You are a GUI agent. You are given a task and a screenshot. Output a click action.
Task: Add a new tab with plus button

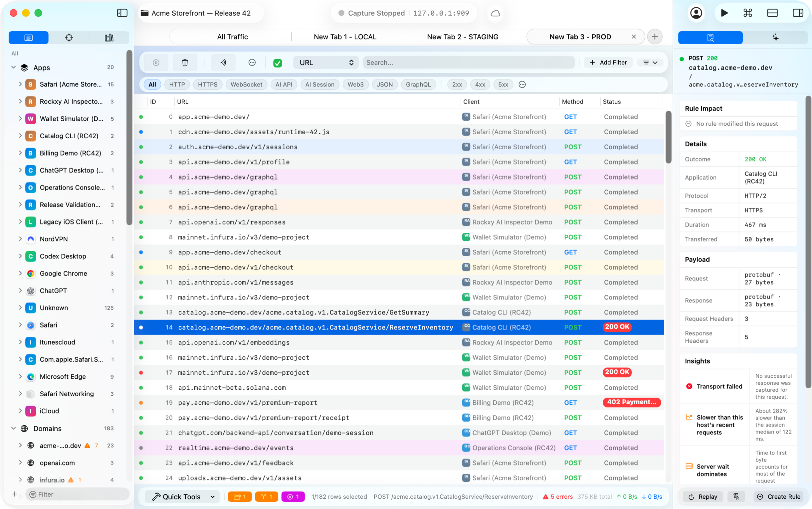pos(654,37)
